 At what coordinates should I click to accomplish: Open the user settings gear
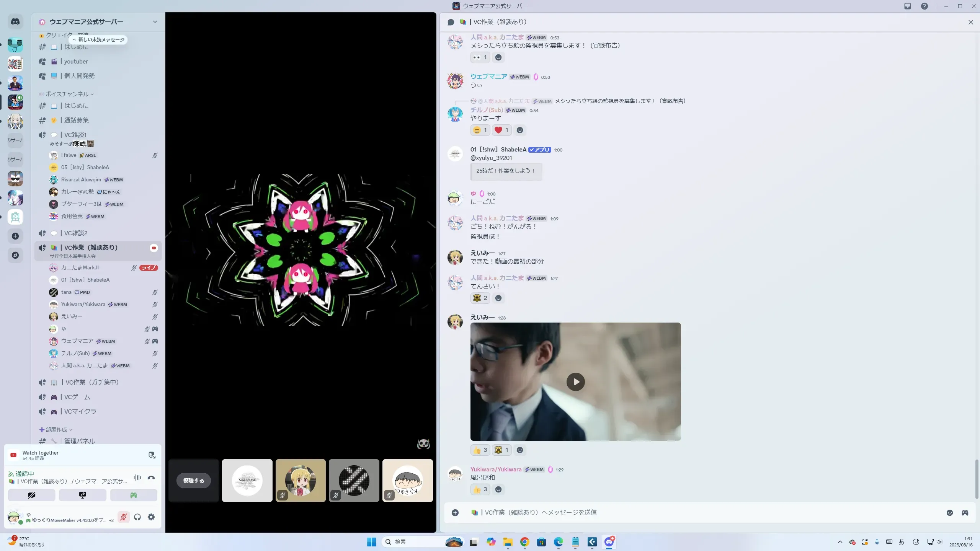click(x=151, y=517)
